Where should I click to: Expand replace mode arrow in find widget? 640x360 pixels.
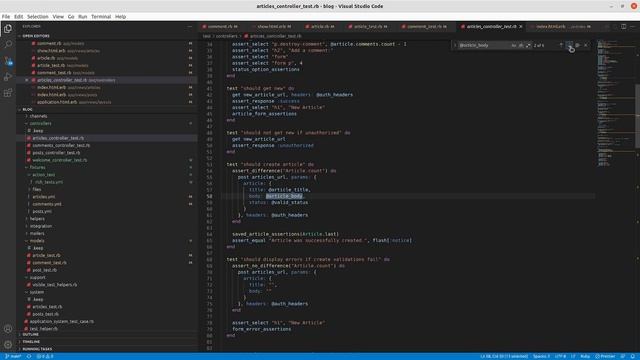pos(455,45)
